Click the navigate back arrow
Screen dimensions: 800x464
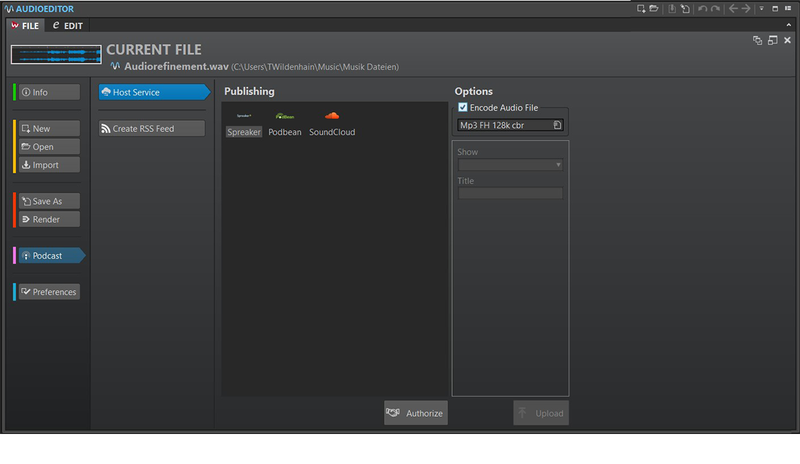tap(733, 9)
